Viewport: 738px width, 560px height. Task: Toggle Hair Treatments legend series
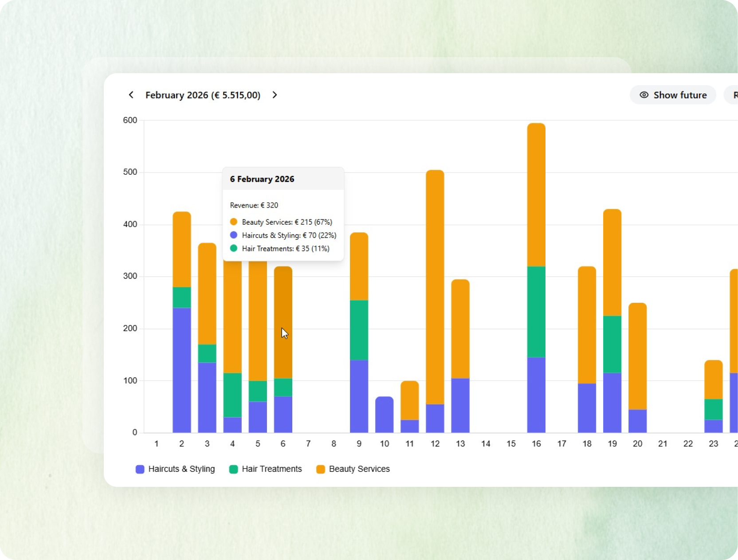266,469
